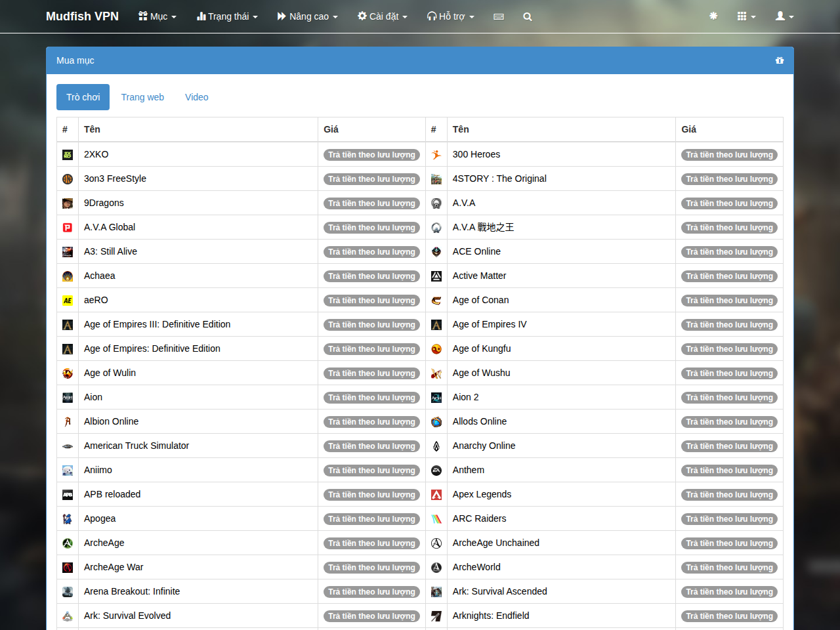This screenshot has width=840, height=630.
Task: Click the Age of Kungfu icon
Action: pos(436,349)
